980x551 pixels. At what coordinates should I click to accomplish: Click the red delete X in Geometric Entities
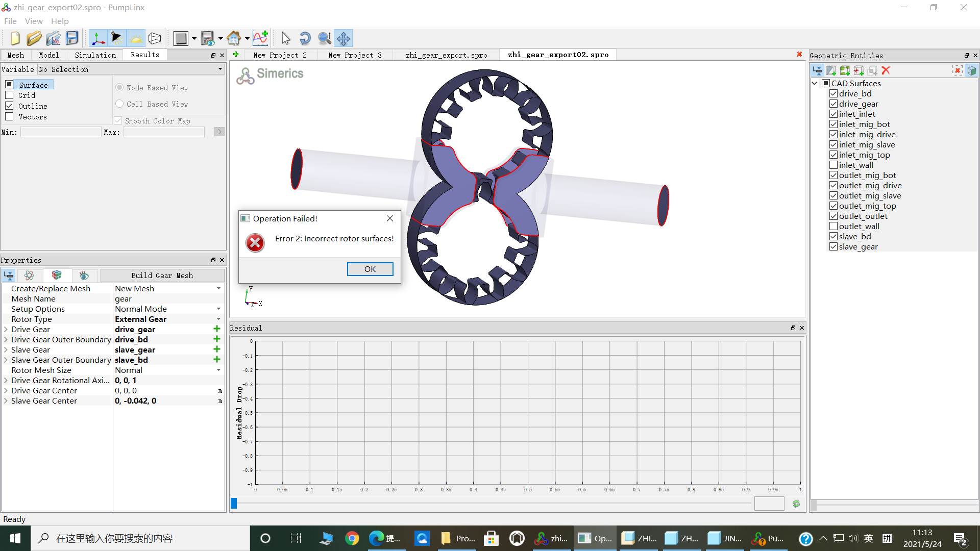pyautogui.click(x=886, y=70)
